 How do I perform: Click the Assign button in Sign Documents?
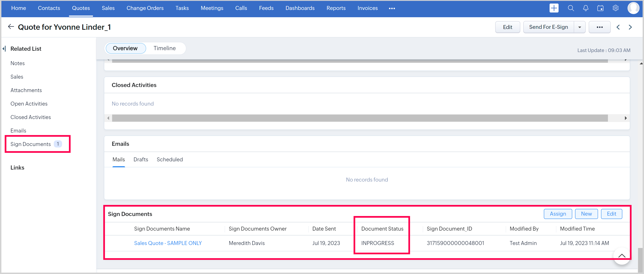tap(557, 214)
